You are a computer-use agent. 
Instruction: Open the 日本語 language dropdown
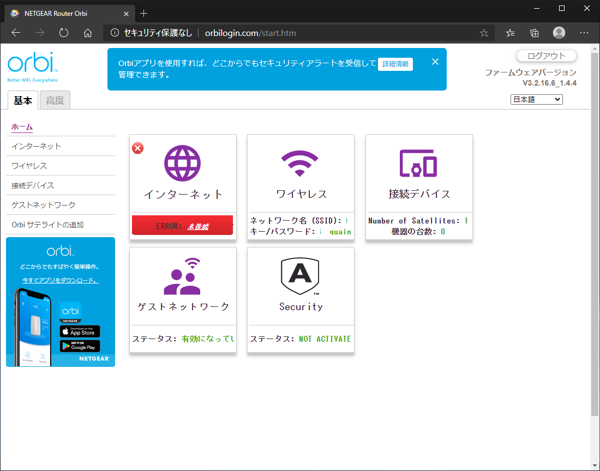point(536,99)
